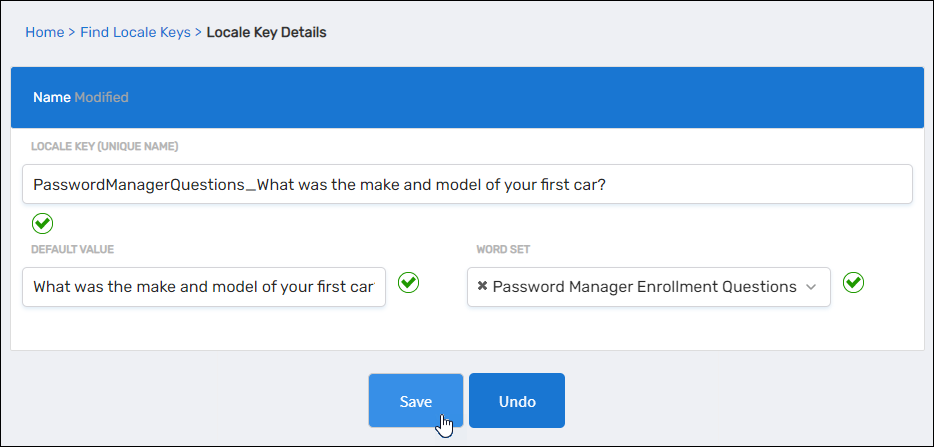Focus the Default Value text field
The image size is (934, 447).
[204, 286]
